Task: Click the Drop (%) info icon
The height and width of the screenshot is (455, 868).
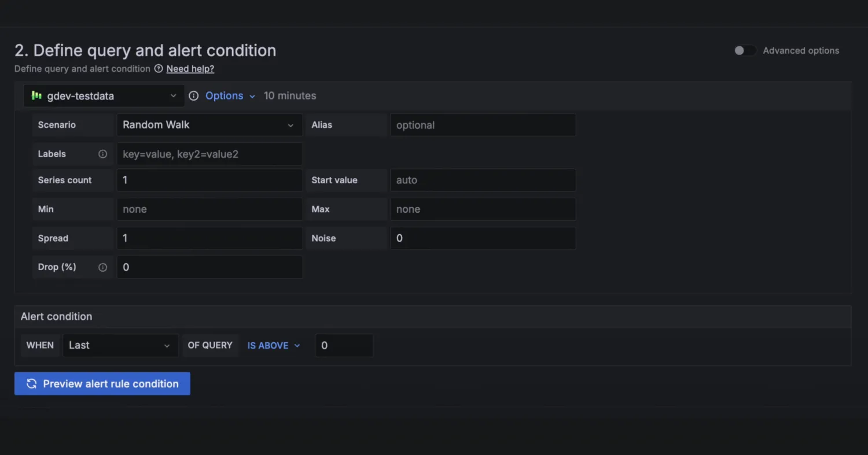Action: tap(103, 267)
